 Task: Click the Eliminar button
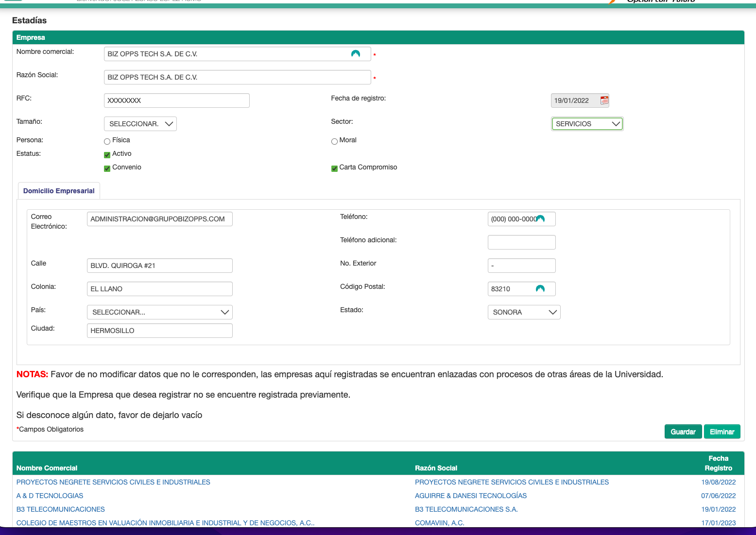[x=722, y=432]
